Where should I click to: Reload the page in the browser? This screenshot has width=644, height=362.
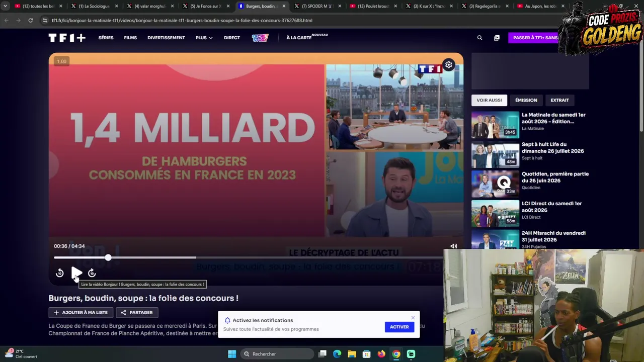[30, 21]
